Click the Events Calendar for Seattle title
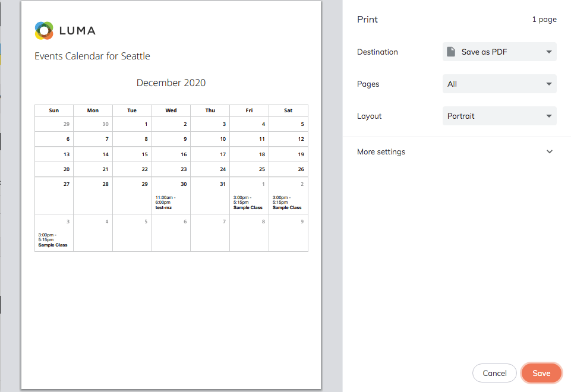This screenshot has height=392, width=571. tap(92, 56)
